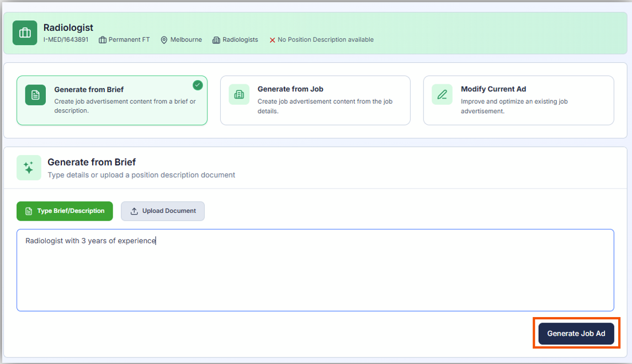The height and width of the screenshot is (364, 632).
Task: Click the Radiologist job title heading
Action: [68, 28]
